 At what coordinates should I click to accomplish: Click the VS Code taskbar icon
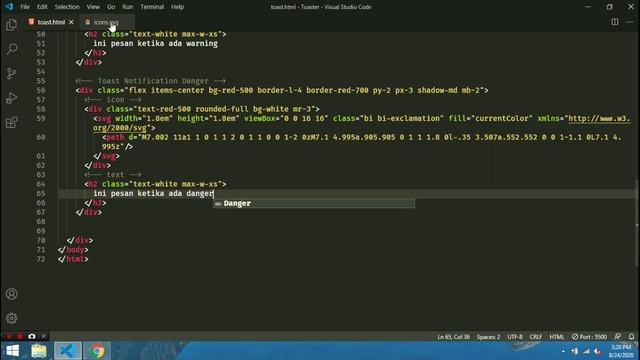67,351
